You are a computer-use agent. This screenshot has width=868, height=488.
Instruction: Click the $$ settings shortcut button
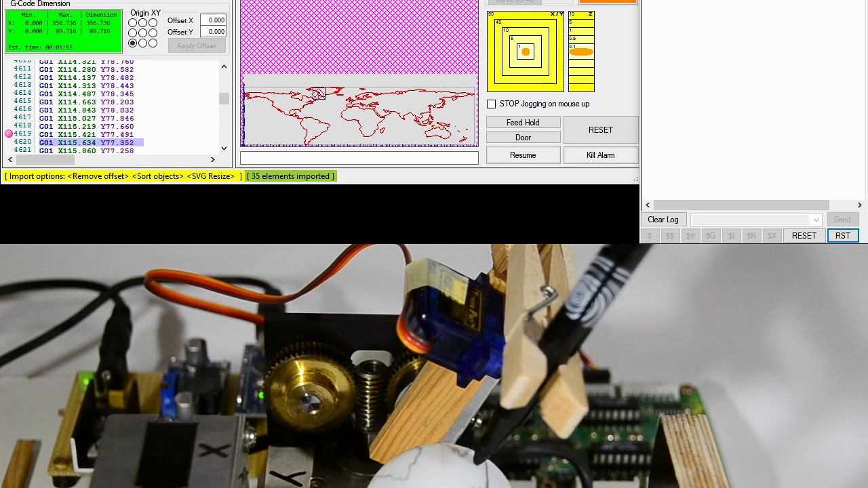click(670, 236)
